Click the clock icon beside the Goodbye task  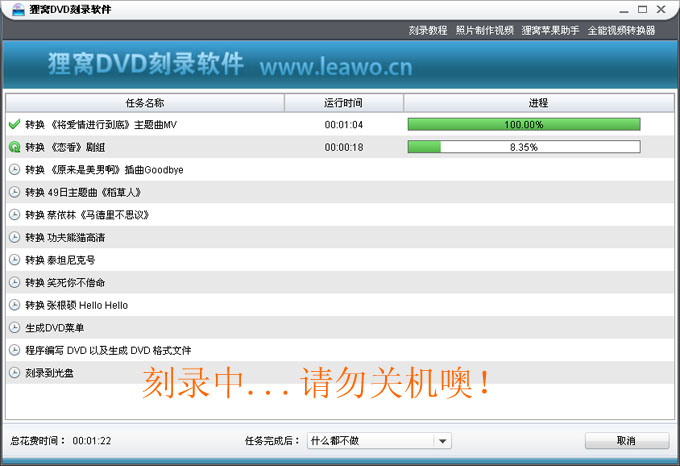(x=14, y=169)
